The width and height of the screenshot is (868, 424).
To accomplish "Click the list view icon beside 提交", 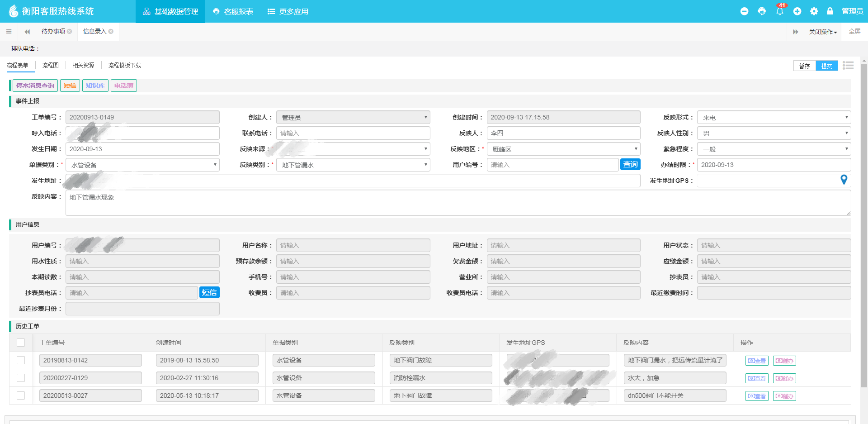I will (x=848, y=66).
